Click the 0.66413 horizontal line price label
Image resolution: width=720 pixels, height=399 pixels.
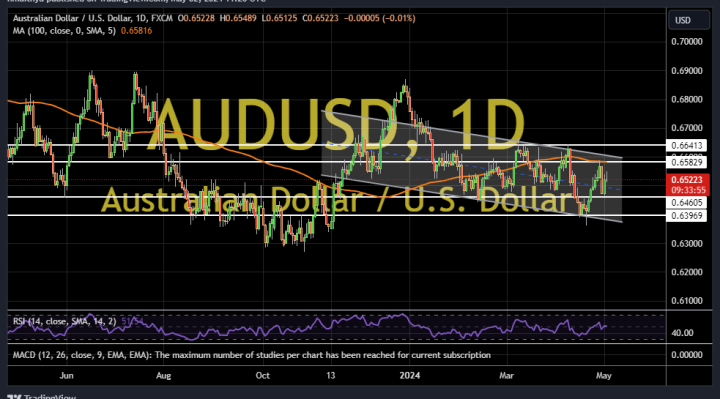pos(686,146)
